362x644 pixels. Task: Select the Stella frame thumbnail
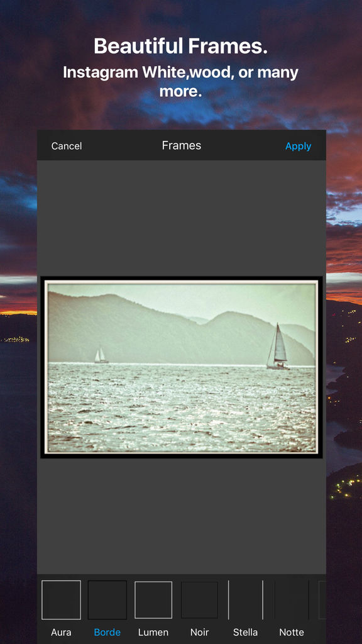[246, 599]
